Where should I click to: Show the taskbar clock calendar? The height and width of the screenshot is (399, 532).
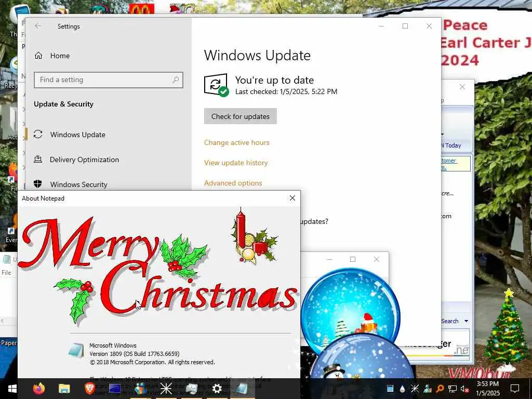488,389
